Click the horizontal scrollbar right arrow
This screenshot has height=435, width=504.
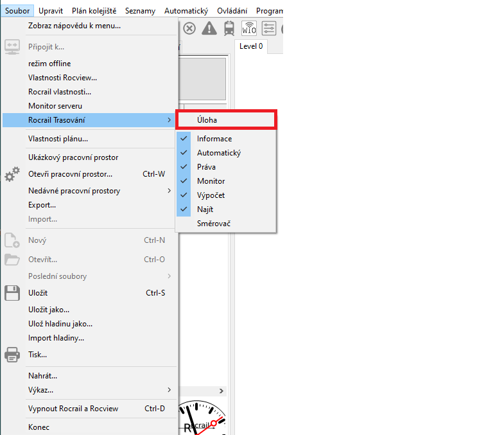pos(222,391)
